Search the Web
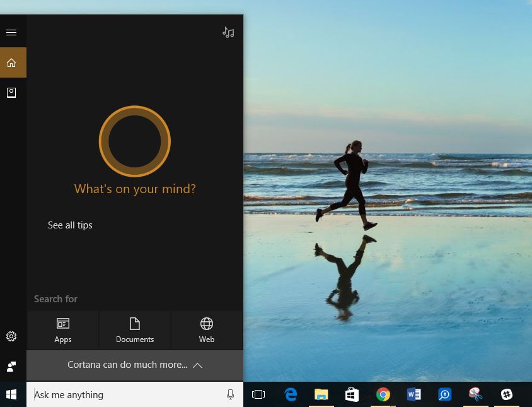 point(207,330)
